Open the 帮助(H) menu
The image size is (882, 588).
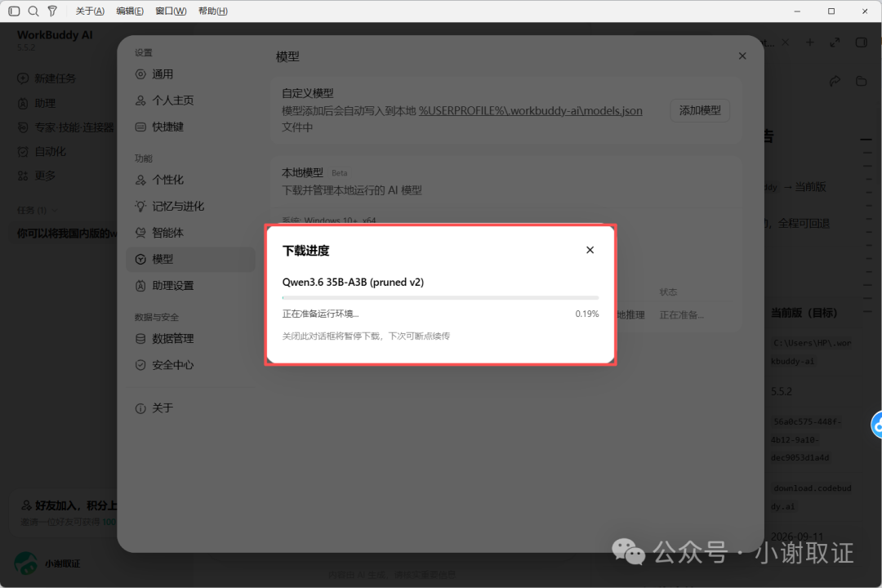click(x=212, y=11)
